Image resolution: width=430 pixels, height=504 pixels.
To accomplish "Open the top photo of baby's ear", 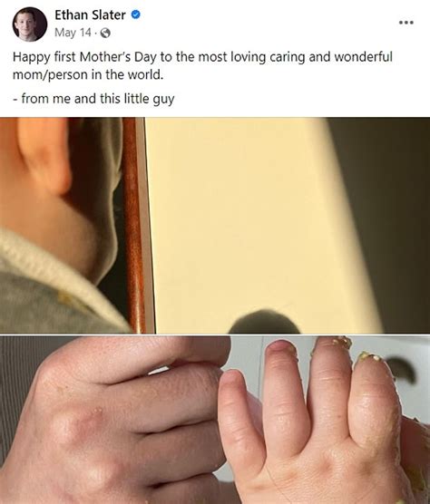I will tap(215, 225).
